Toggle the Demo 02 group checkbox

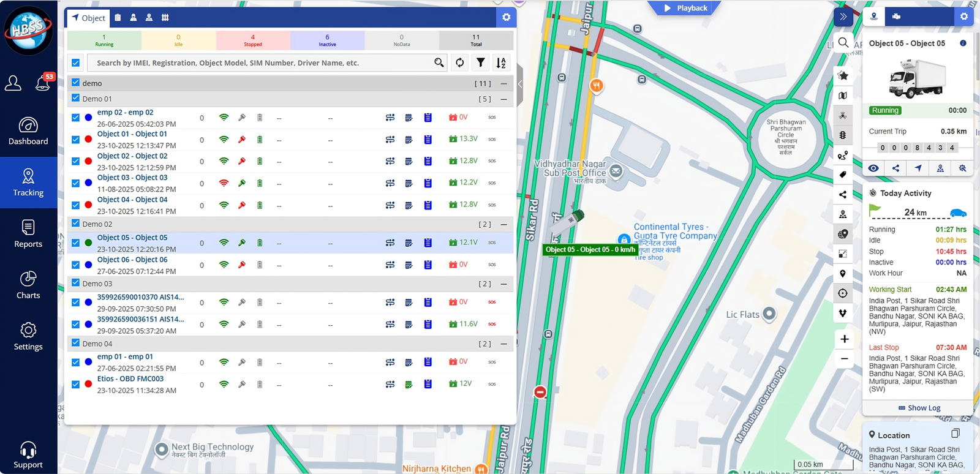76,224
